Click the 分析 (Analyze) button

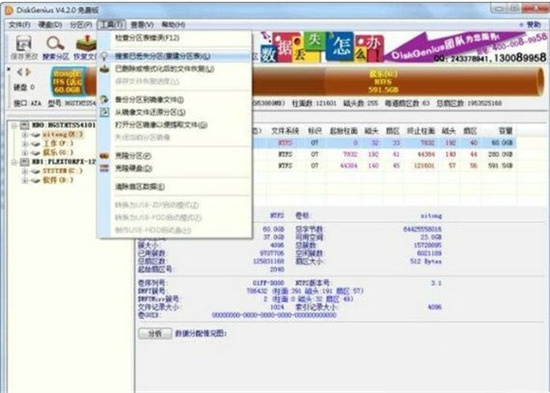pos(155,333)
